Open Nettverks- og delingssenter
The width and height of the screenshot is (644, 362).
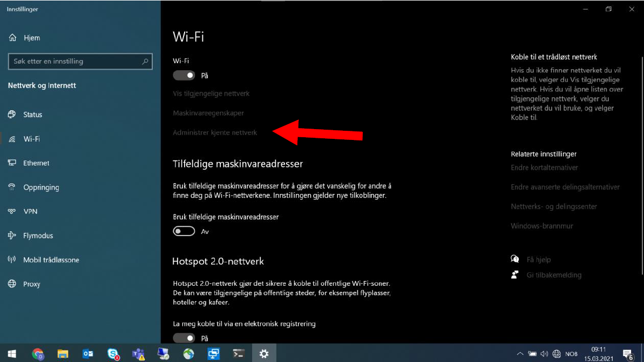click(554, 206)
